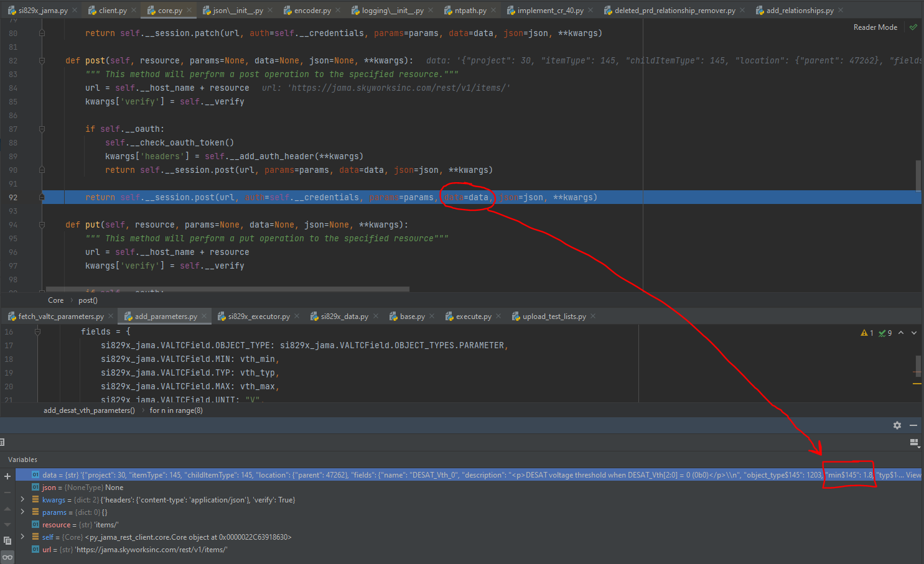Open debugger layout settings icon

pyautogui.click(x=914, y=442)
